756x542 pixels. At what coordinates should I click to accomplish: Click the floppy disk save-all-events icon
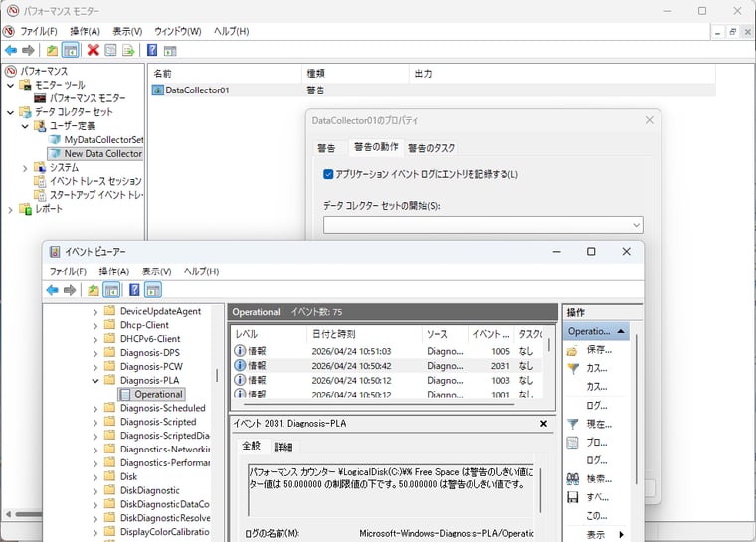tap(572, 497)
